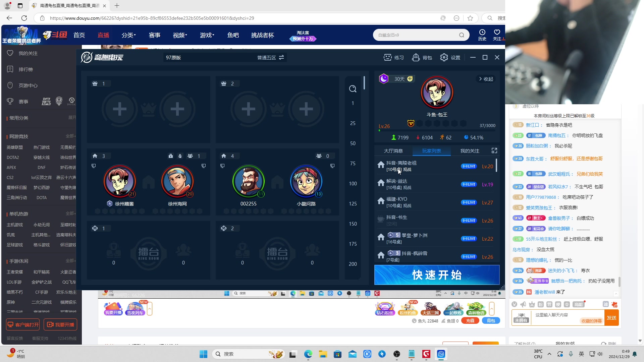Open the 背包 backpack in arcade client
Viewport: 644px width, 362px height.
[422, 58]
